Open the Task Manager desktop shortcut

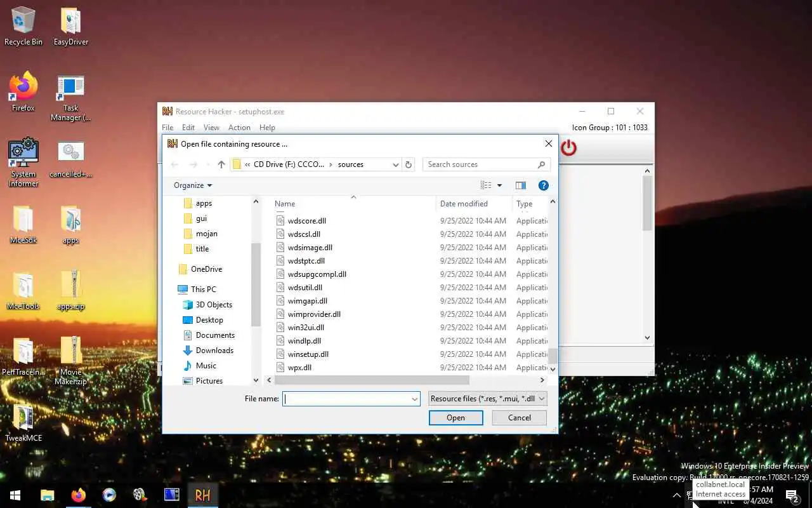(71, 98)
